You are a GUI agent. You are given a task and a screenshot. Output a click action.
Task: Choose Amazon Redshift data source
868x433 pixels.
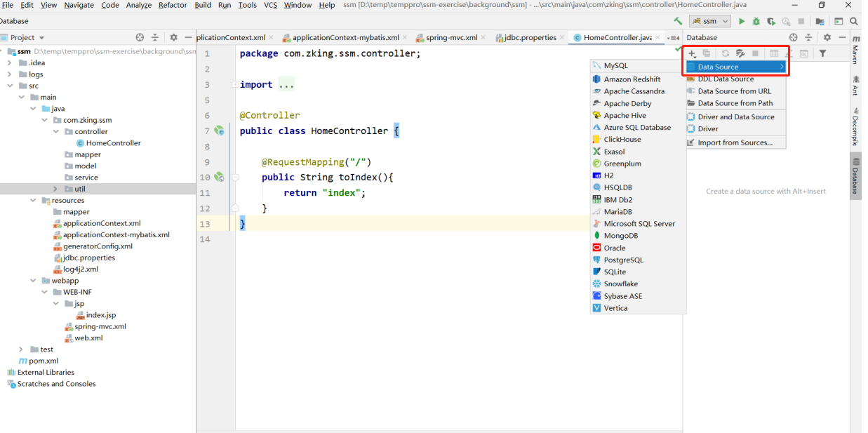coord(638,79)
